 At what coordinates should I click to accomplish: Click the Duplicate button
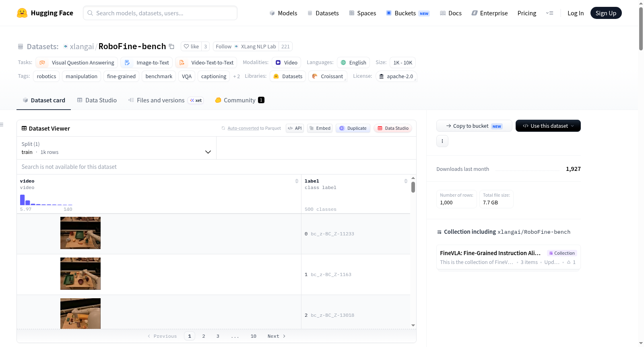353,128
